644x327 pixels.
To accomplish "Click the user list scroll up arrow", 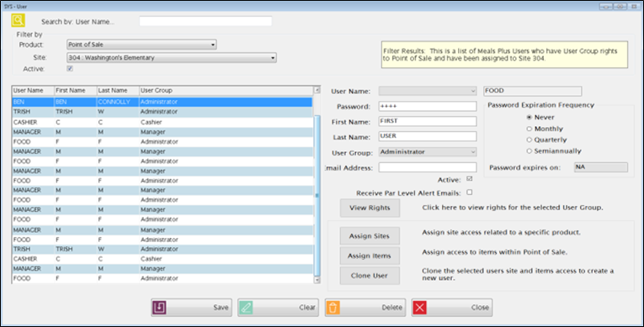I will point(317,90).
